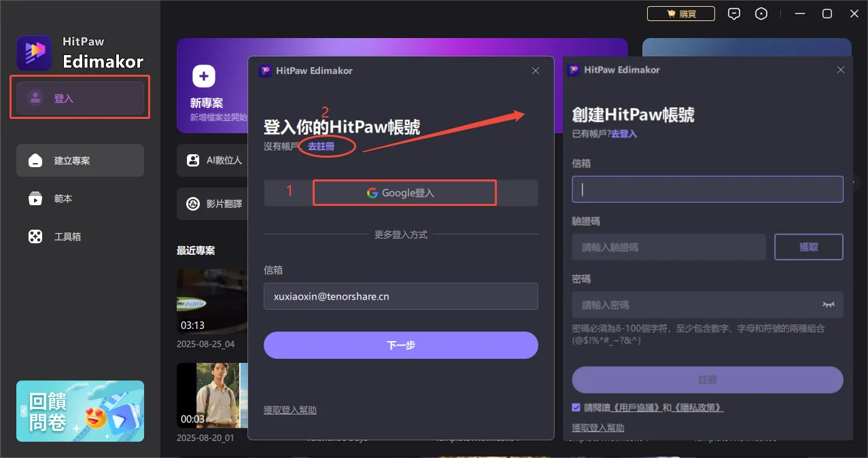Image resolution: width=868 pixels, height=458 pixels.
Task: Focus the 信箱 field in registration dialog
Action: click(x=708, y=190)
